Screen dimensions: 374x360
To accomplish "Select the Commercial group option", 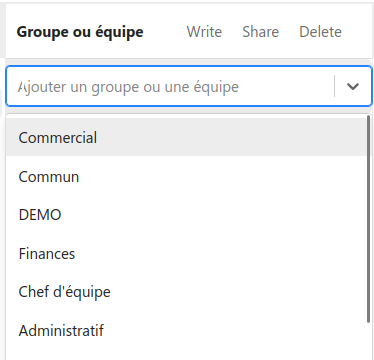I will pyautogui.click(x=186, y=137).
